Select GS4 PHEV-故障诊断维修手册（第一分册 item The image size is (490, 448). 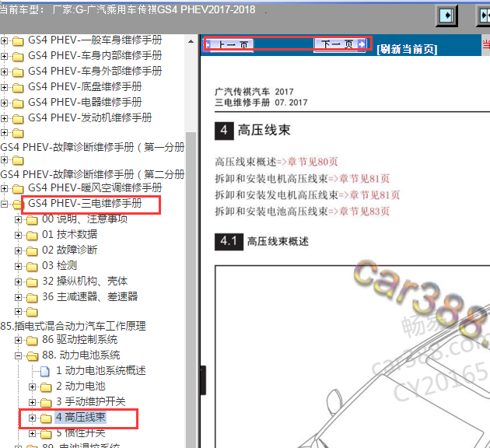93,147
